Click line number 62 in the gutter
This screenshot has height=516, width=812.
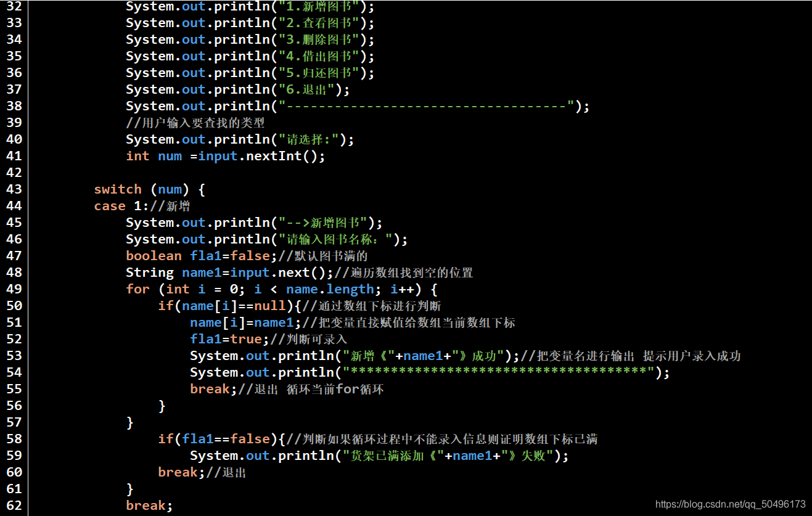pos(14,506)
